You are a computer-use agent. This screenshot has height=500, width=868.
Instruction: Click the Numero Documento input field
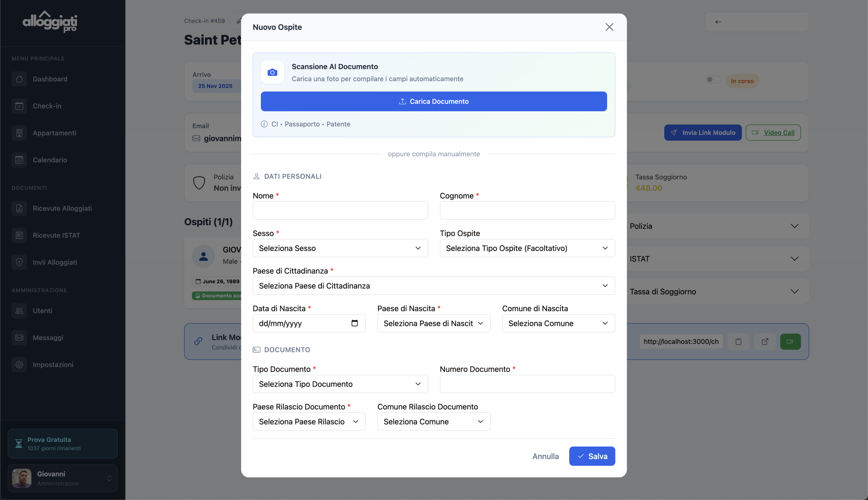click(527, 384)
